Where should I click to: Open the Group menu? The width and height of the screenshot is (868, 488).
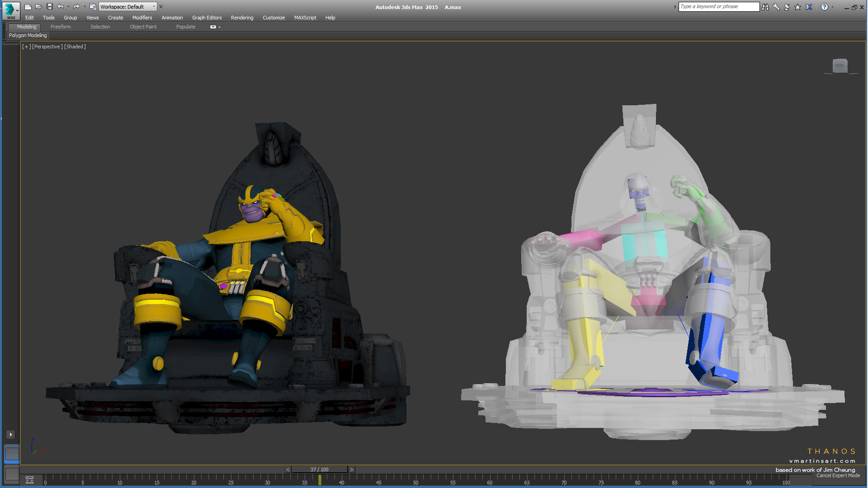[70, 18]
